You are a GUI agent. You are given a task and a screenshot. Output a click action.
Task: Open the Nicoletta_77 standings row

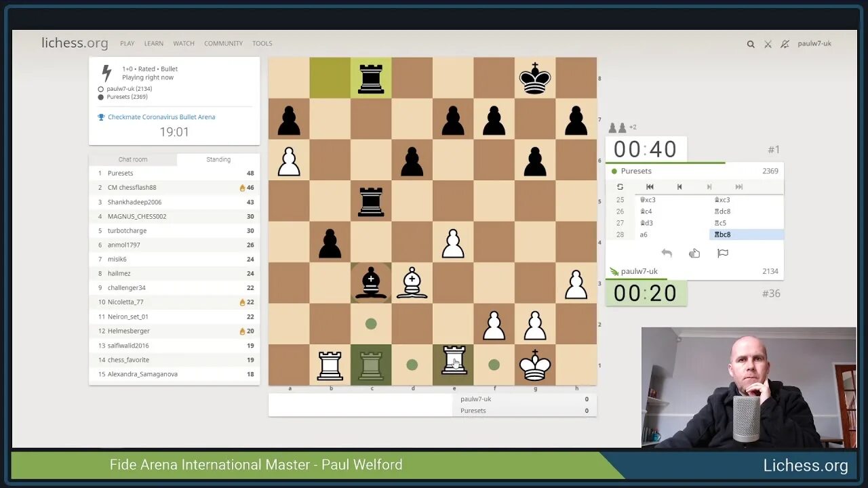[x=174, y=302]
